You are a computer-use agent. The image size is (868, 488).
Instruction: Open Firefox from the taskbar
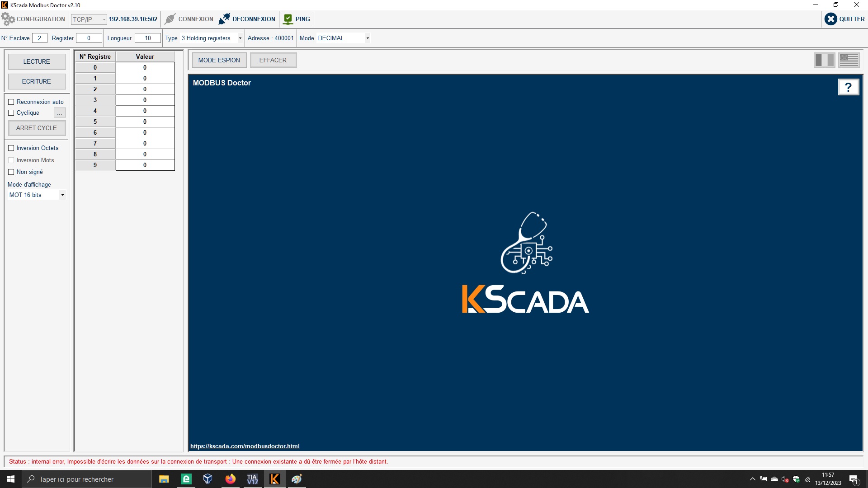(231, 479)
